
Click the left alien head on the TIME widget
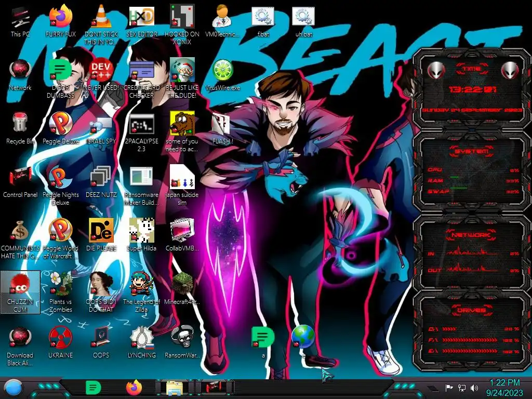(x=436, y=71)
